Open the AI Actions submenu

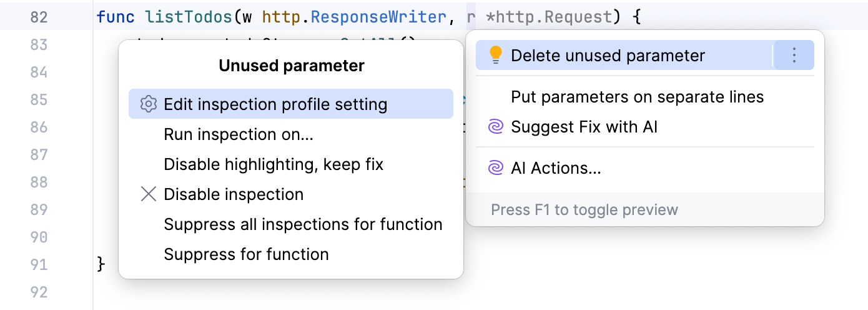[x=556, y=168]
